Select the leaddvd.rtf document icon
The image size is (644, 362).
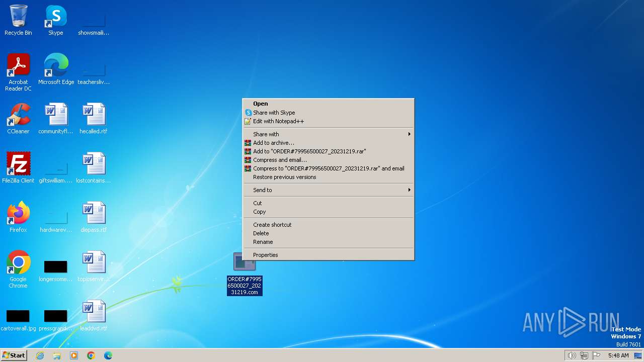[x=94, y=316]
